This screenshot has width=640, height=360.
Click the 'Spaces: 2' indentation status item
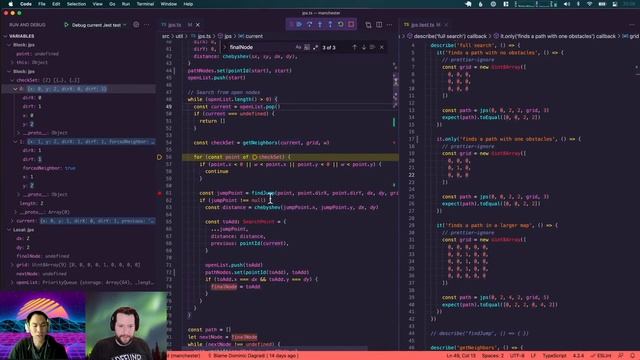click(x=493, y=356)
